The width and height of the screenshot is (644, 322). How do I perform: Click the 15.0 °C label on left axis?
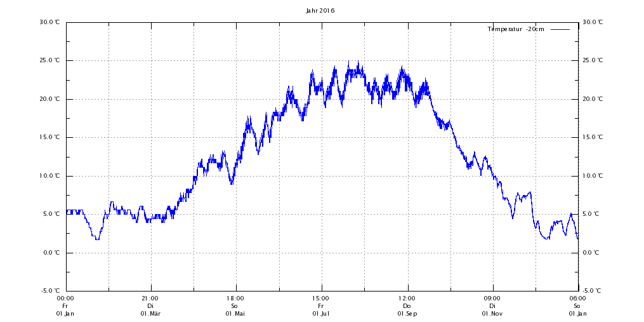point(49,137)
